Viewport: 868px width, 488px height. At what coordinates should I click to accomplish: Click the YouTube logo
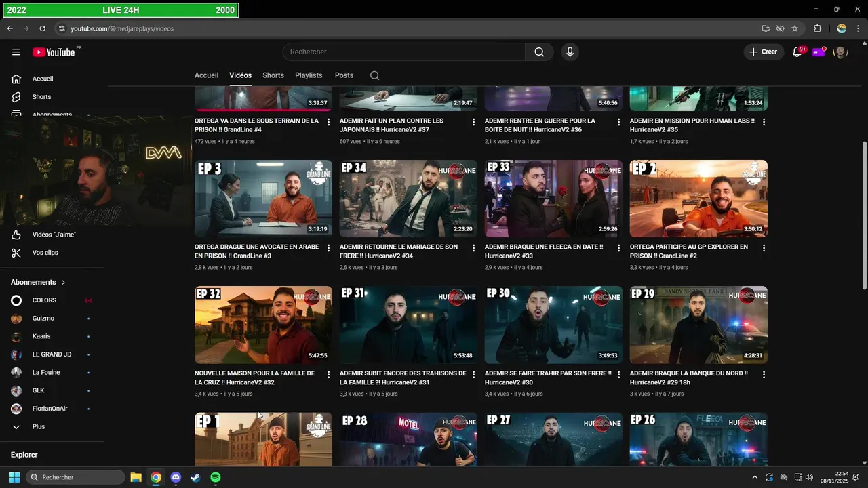tap(54, 52)
